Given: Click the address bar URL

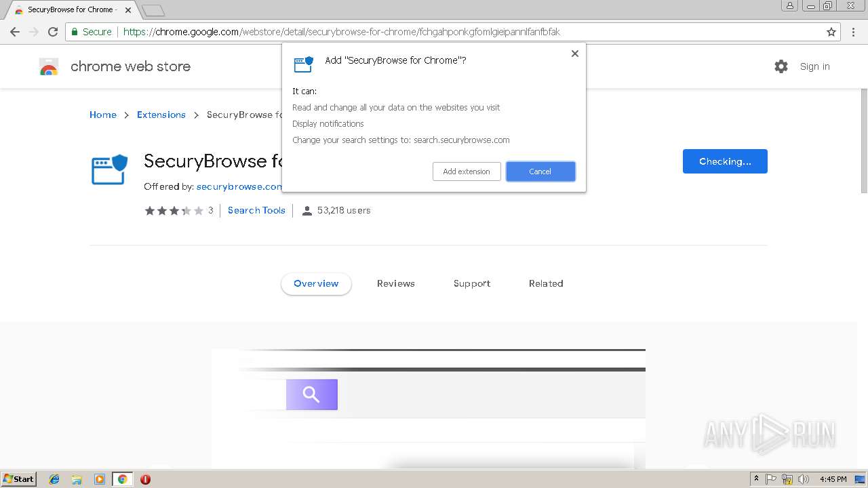Looking at the screenshot, I should tap(342, 32).
